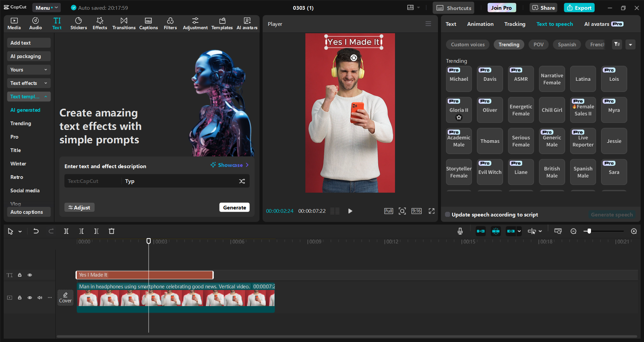Viewport: 644px width, 342px height.
Task: Click the Generate button
Action: pyautogui.click(x=234, y=207)
